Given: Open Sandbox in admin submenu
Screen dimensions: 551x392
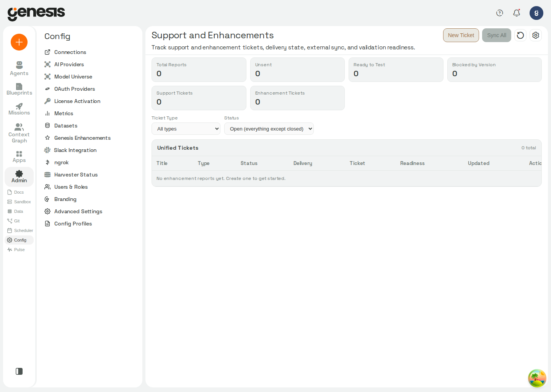Looking at the screenshot, I should tap(19, 202).
